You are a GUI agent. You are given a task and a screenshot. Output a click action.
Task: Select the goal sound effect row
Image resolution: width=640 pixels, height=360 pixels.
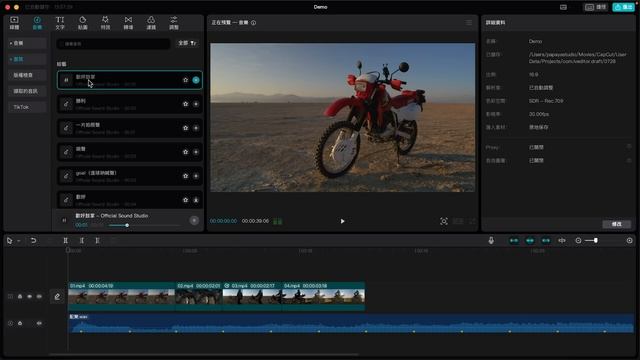130,176
